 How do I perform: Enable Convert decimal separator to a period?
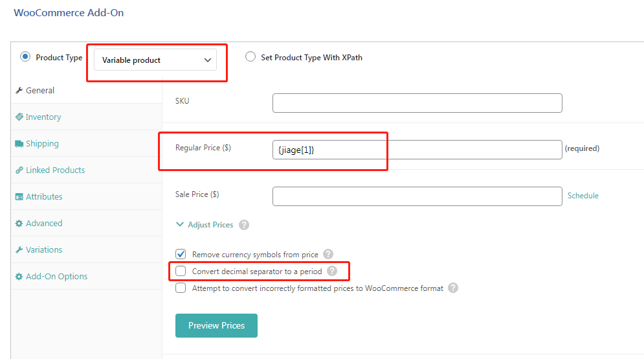181,271
